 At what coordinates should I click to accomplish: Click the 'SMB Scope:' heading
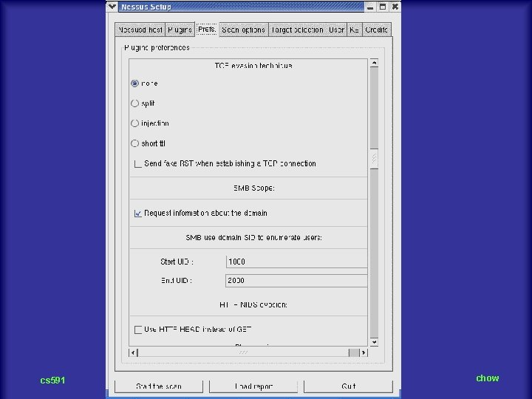253,188
